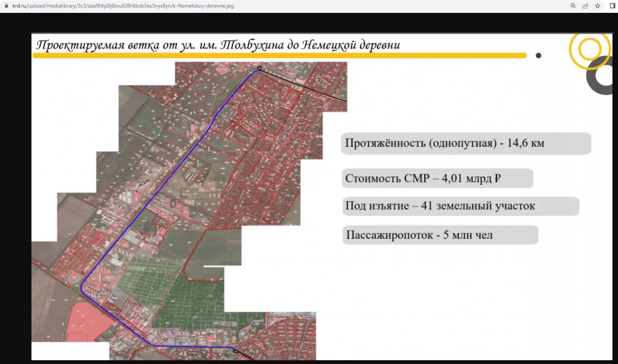The width and height of the screenshot is (618, 364).
Task: Click the slide title about Толбухина branch
Action: pos(218,45)
